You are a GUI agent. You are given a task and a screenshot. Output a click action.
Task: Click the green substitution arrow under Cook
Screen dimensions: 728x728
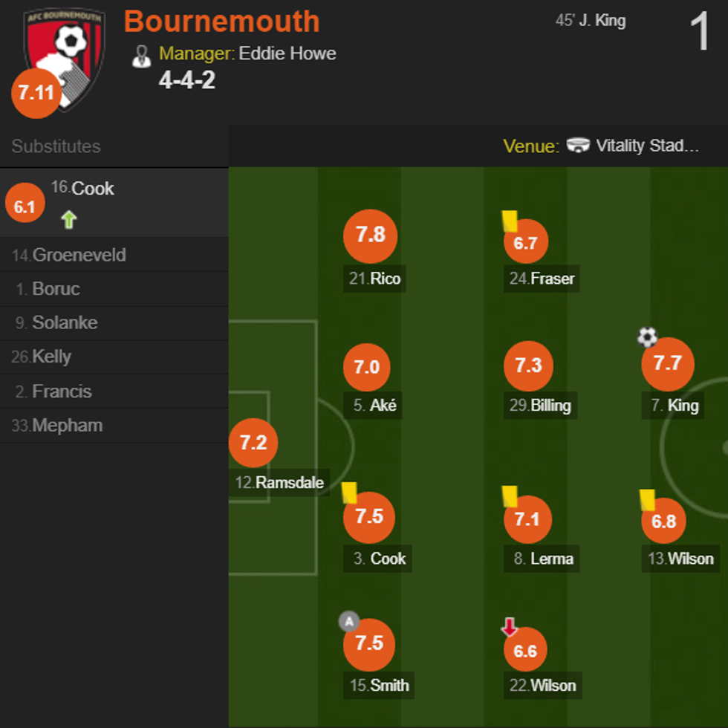point(69,219)
